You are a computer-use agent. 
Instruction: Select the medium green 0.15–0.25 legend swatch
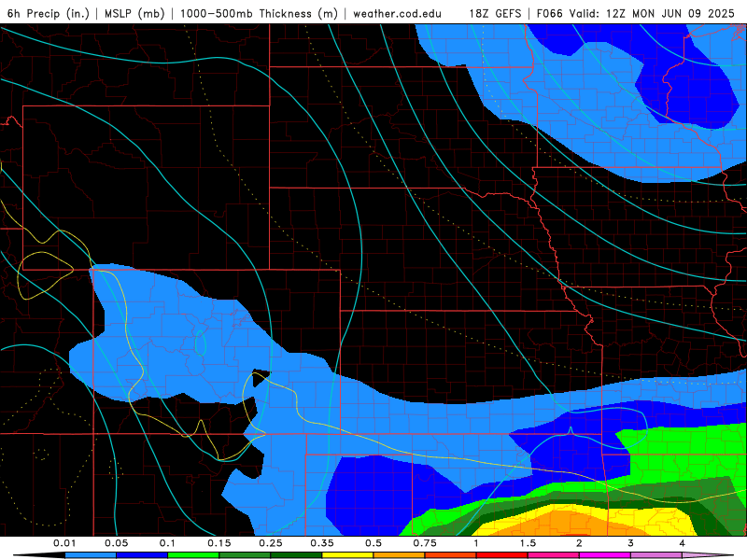click(x=245, y=555)
